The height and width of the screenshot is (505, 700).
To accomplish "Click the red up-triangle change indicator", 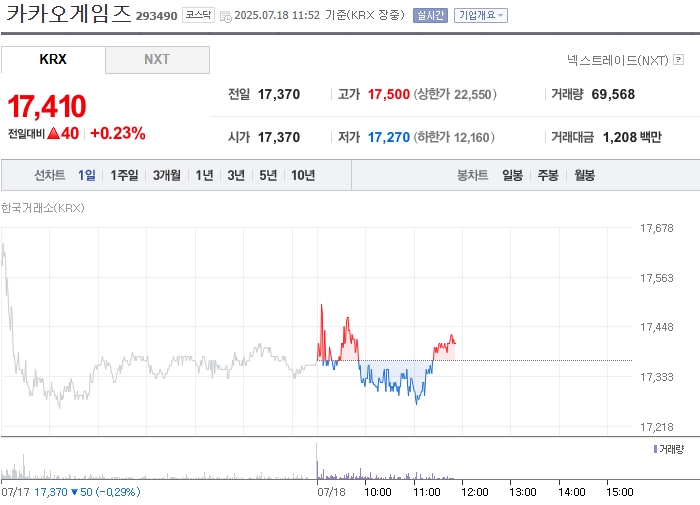I will pos(53,133).
